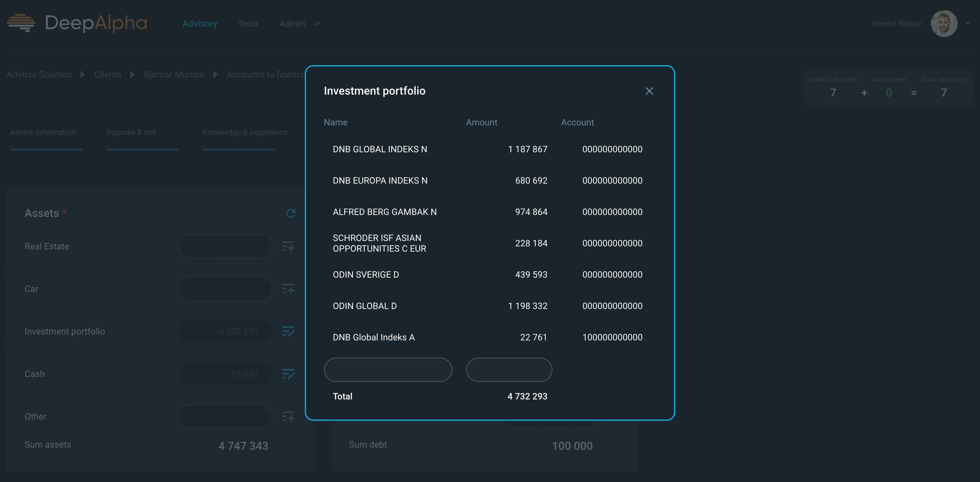Click the Cash value field
980x482 pixels.
point(225,374)
